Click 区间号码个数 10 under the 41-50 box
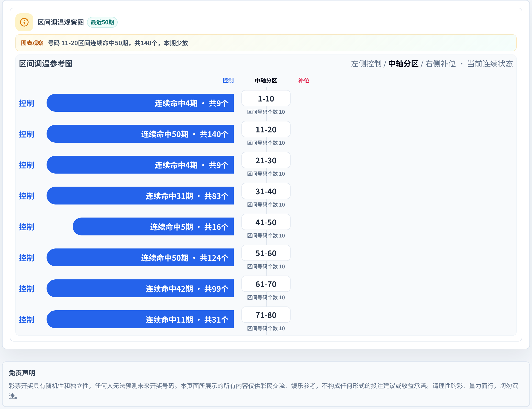Image resolution: width=532 pixels, height=409 pixels. coord(266,236)
